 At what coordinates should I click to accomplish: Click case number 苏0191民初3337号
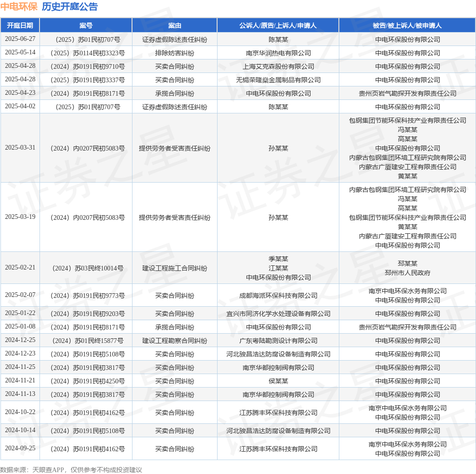coord(88,80)
